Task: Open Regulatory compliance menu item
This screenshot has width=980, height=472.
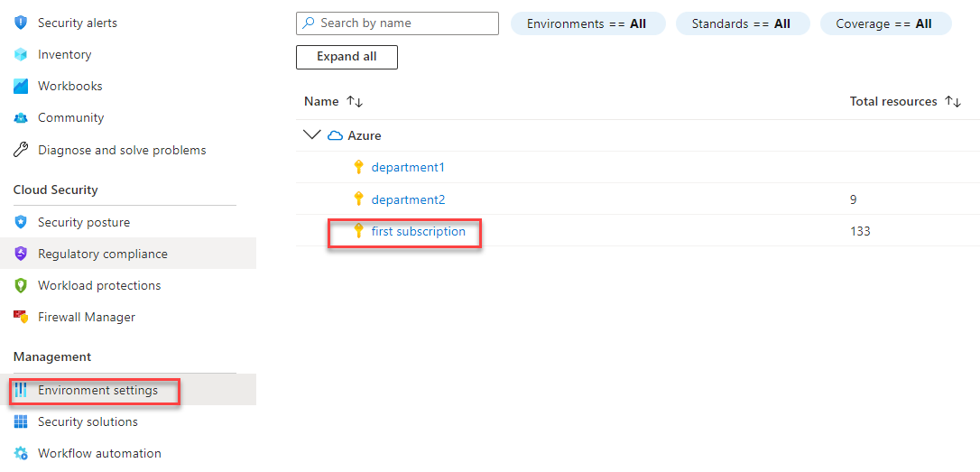Action: tap(102, 254)
